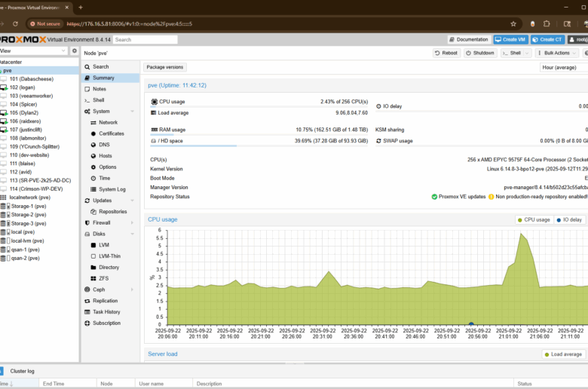588x389 pixels.
Task: Select Task History in the node menu
Action: coord(106,311)
